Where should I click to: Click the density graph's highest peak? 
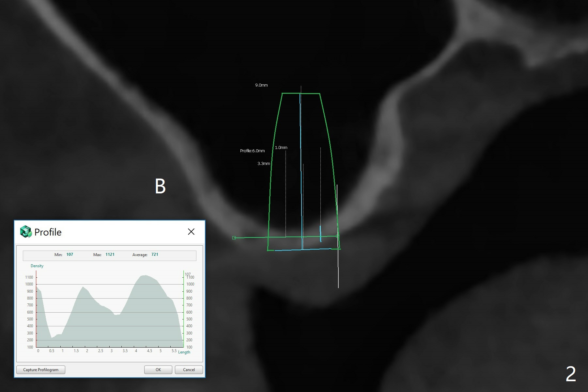tap(144, 276)
